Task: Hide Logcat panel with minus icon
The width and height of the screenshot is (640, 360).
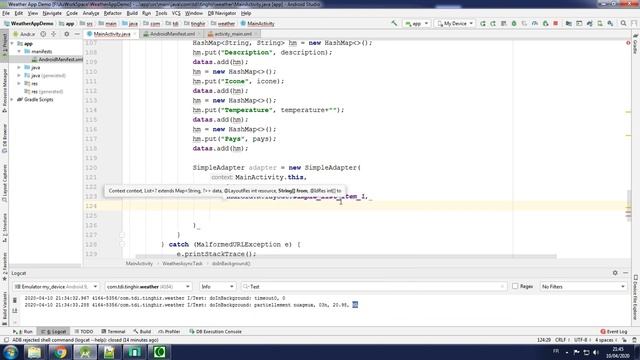Action: pyautogui.click(x=626, y=273)
